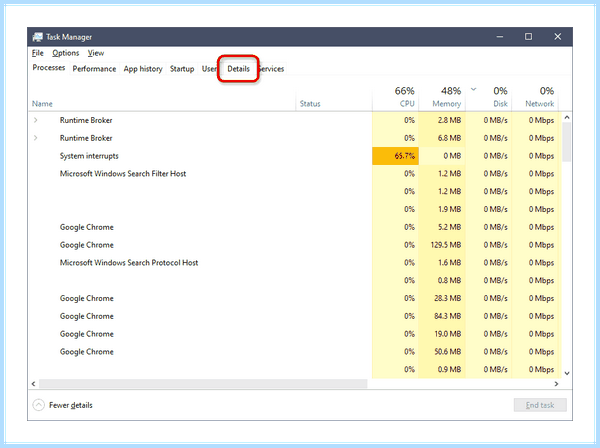Click the vertical scrollbar thumb
Image resolution: width=600 pixels, height=448 pixels.
[x=567, y=142]
